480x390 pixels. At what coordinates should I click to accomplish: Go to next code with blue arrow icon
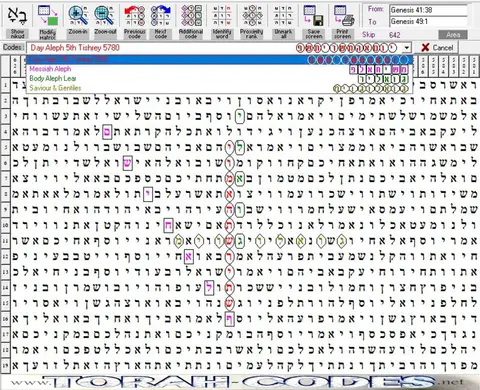161,16
